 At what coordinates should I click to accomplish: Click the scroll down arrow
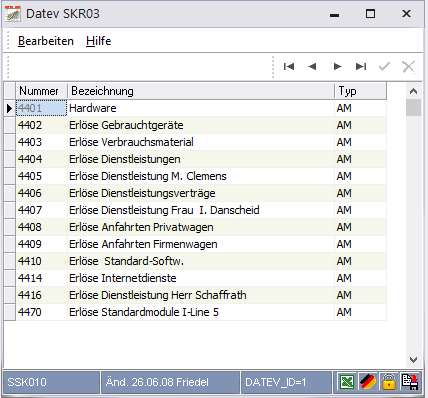tap(413, 360)
